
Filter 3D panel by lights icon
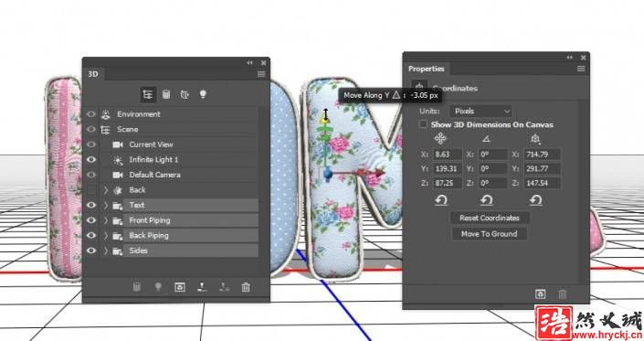pos(203,94)
